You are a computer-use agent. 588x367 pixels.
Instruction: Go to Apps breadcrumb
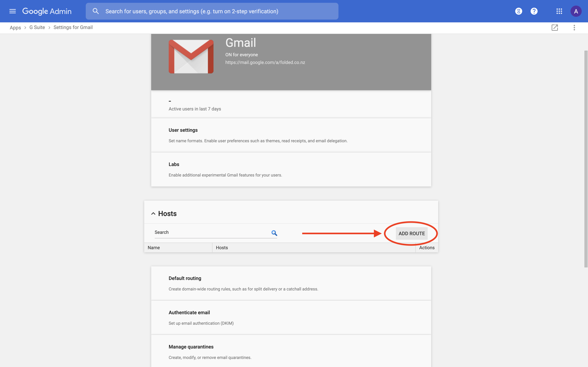[x=15, y=28]
